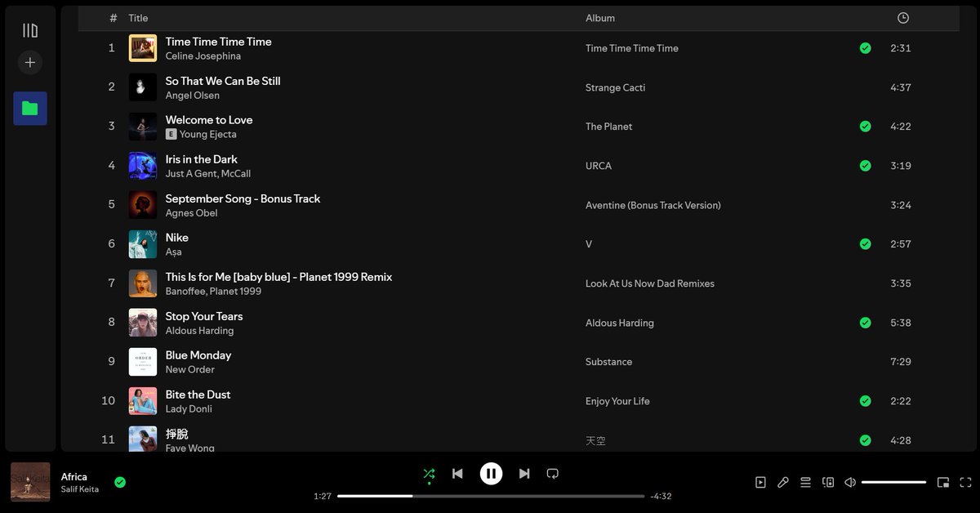Viewport: 980px width, 513px height.
Task: Click Time Time Time Time cover art
Action: coord(143,48)
